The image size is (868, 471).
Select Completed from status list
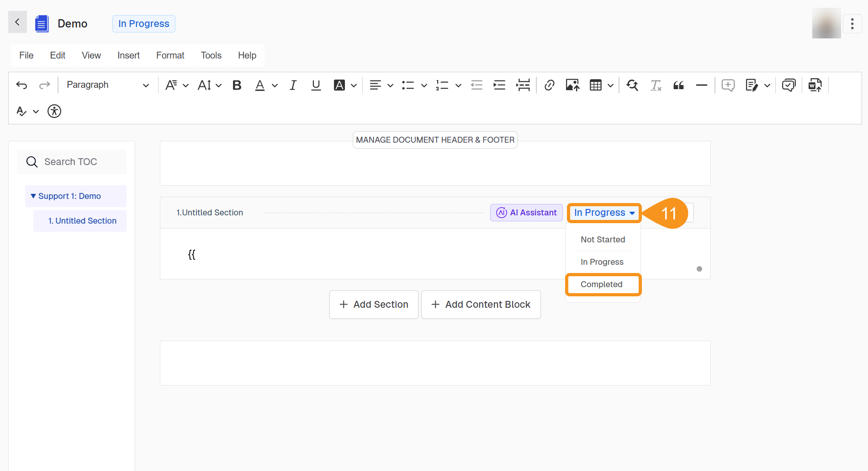(602, 284)
